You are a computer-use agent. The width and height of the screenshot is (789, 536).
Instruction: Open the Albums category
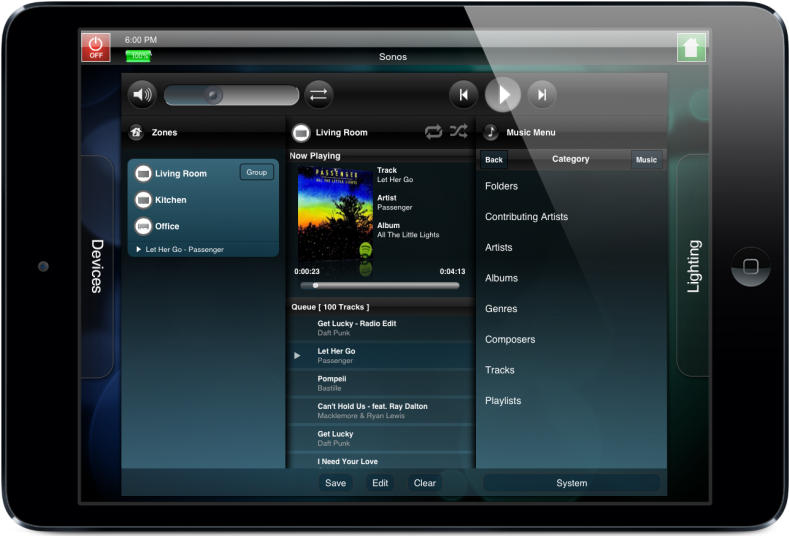point(501,278)
